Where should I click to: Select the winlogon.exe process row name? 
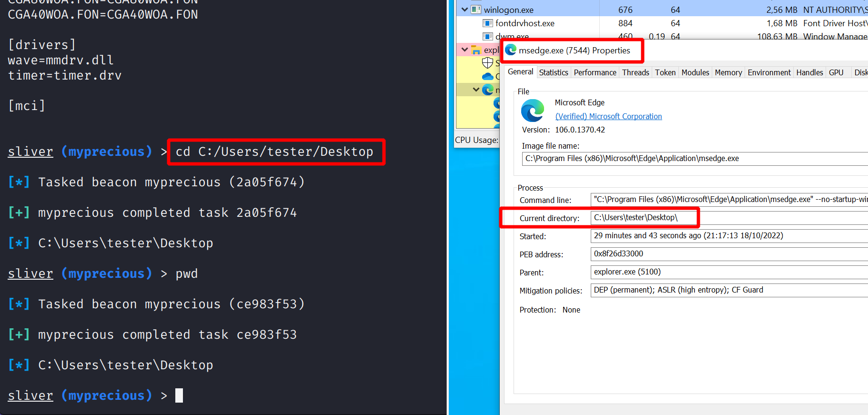tap(509, 10)
